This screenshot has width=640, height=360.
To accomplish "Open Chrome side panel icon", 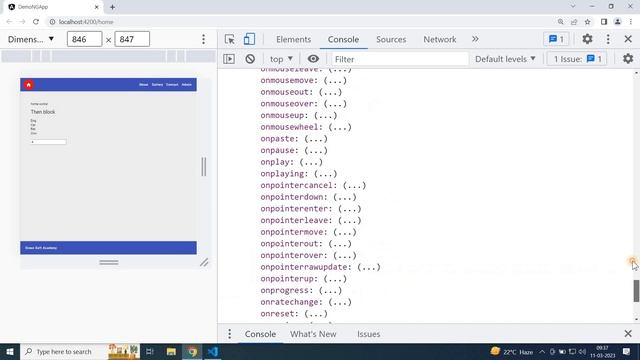I will (604, 22).
